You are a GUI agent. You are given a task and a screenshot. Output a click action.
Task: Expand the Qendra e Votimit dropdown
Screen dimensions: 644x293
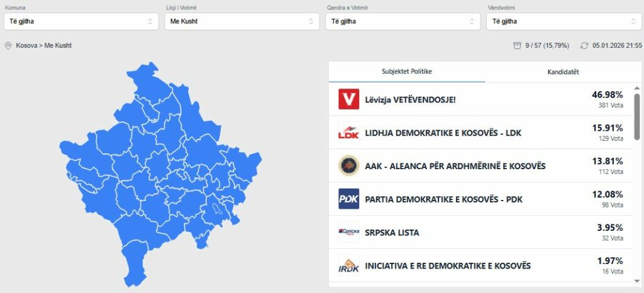click(402, 21)
